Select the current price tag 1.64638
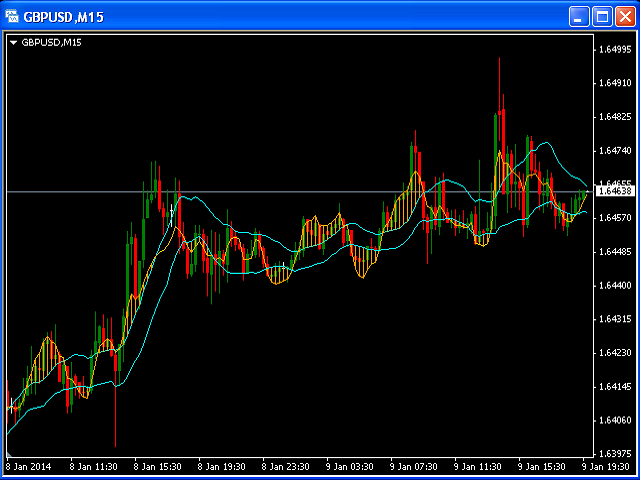 click(615, 190)
